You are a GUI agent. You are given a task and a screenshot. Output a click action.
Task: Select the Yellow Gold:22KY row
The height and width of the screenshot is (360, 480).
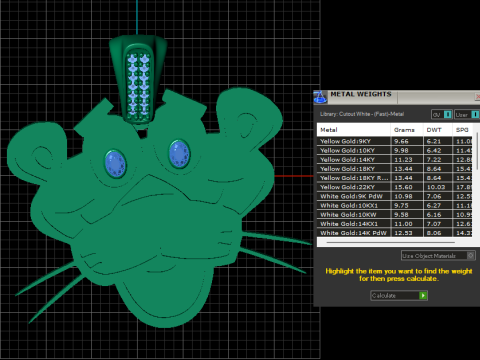[395, 187]
